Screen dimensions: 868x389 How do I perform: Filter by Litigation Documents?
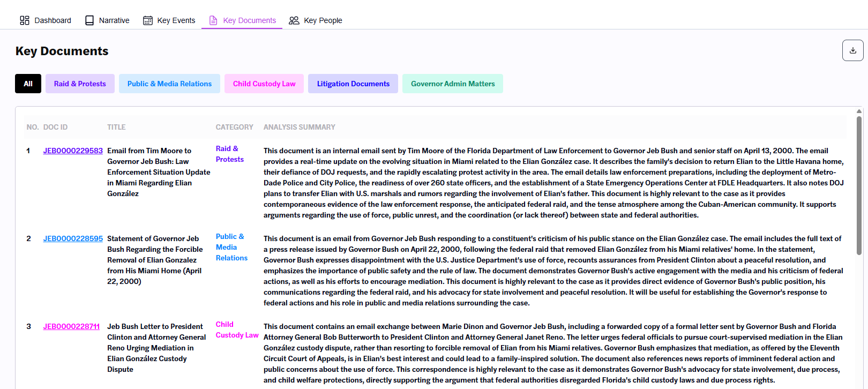pos(353,84)
